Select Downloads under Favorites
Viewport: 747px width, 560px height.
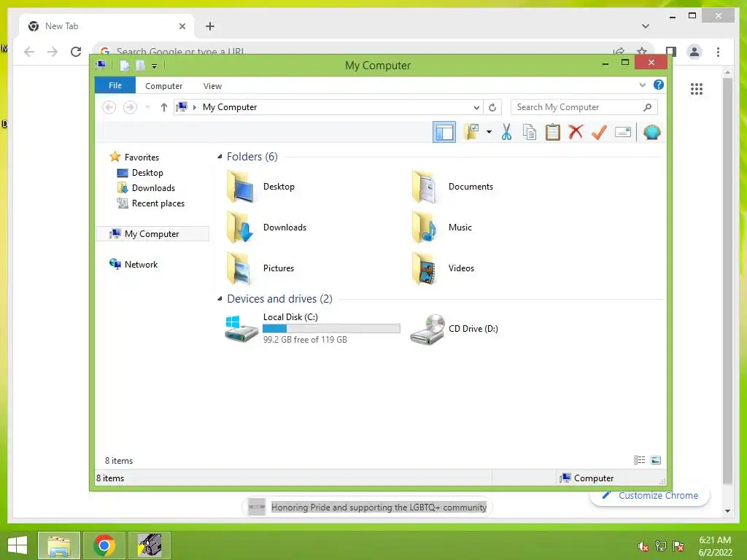[153, 187]
